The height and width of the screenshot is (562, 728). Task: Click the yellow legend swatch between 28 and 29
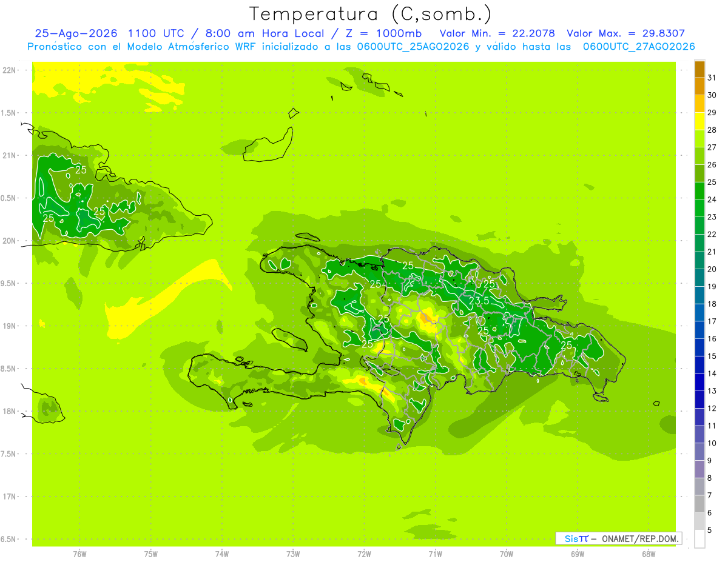tap(699, 121)
